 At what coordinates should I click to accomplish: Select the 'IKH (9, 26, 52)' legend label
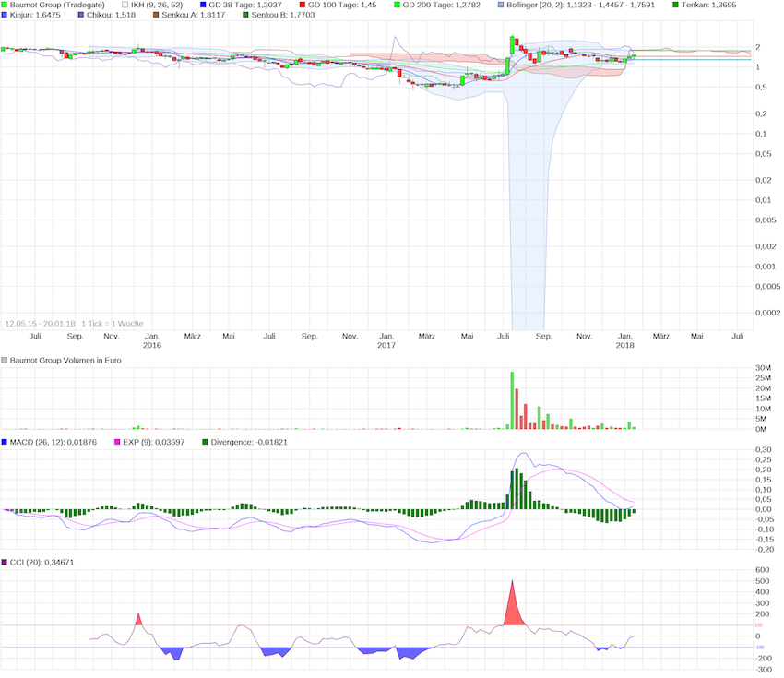tap(157, 5)
